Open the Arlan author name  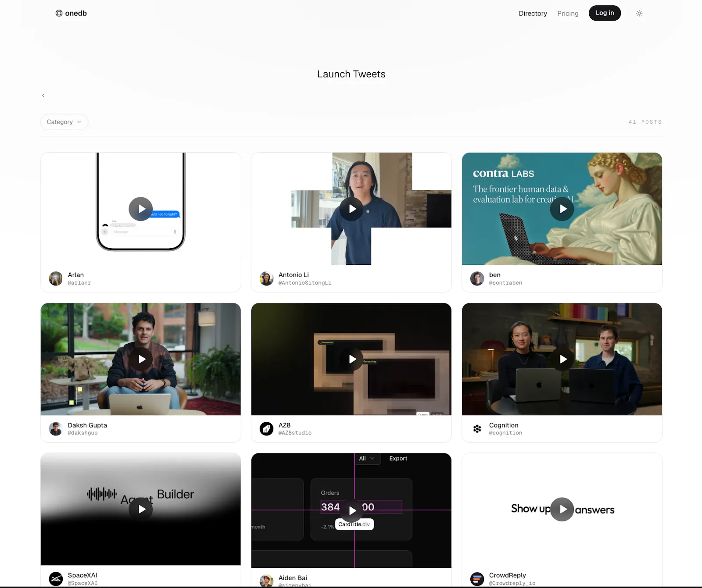point(75,275)
